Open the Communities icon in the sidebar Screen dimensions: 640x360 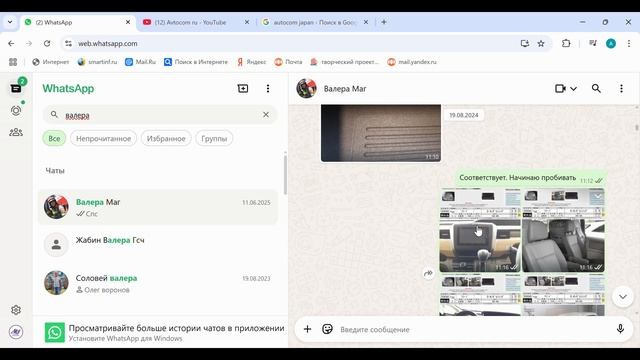[x=16, y=132]
